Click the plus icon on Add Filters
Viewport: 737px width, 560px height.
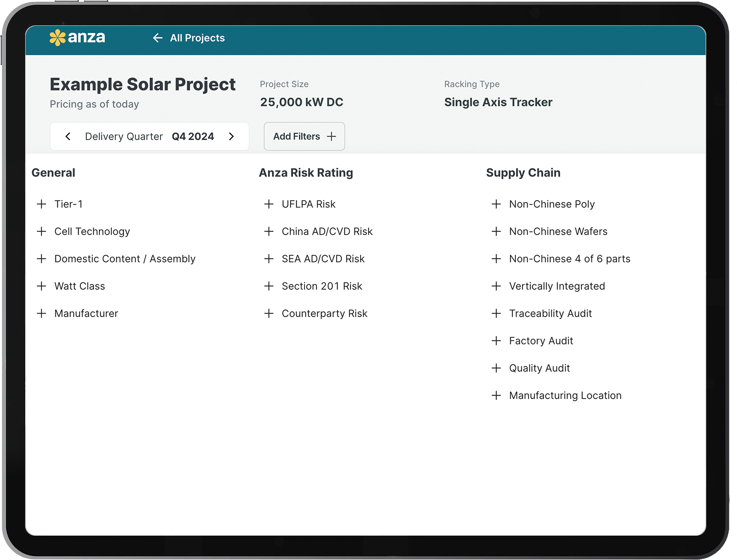[x=332, y=136]
